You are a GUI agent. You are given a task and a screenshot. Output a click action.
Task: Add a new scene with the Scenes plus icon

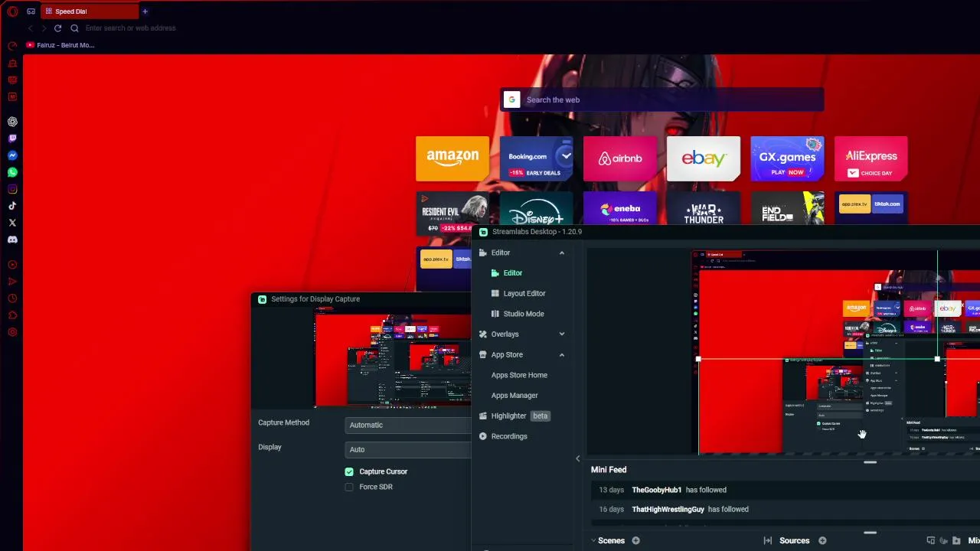coord(635,541)
